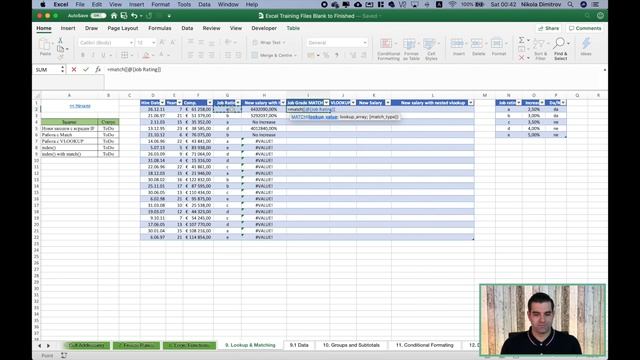Screen dimensions: 640x360
Task: Click the Delete cells icon
Action: tap(478, 47)
